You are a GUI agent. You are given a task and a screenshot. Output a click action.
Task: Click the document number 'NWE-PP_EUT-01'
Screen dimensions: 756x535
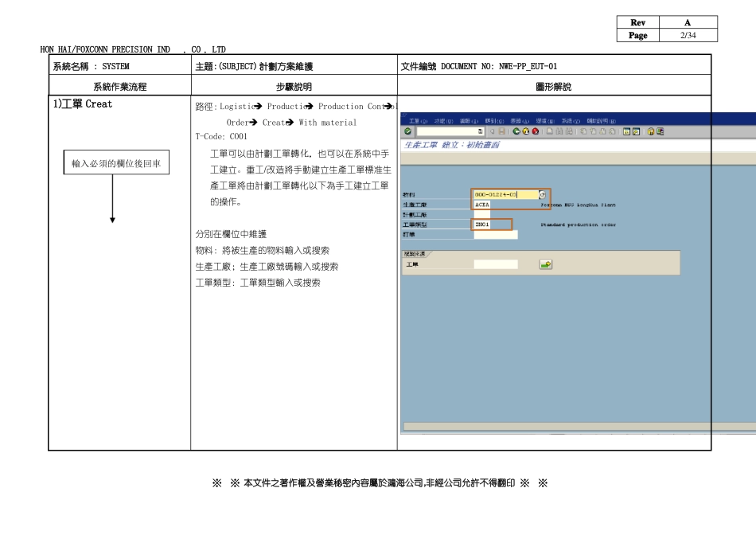pyautogui.click(x=528, y=66)
